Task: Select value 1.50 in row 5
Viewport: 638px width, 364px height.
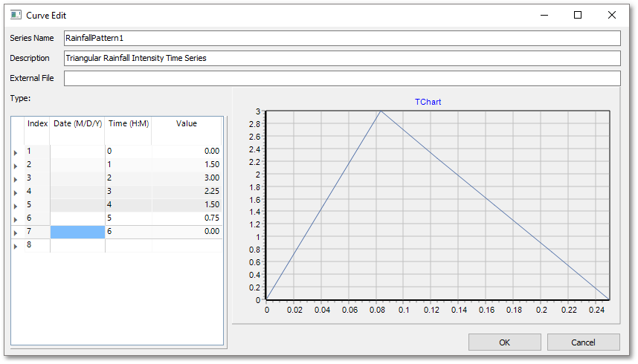Action: [187, 204]
